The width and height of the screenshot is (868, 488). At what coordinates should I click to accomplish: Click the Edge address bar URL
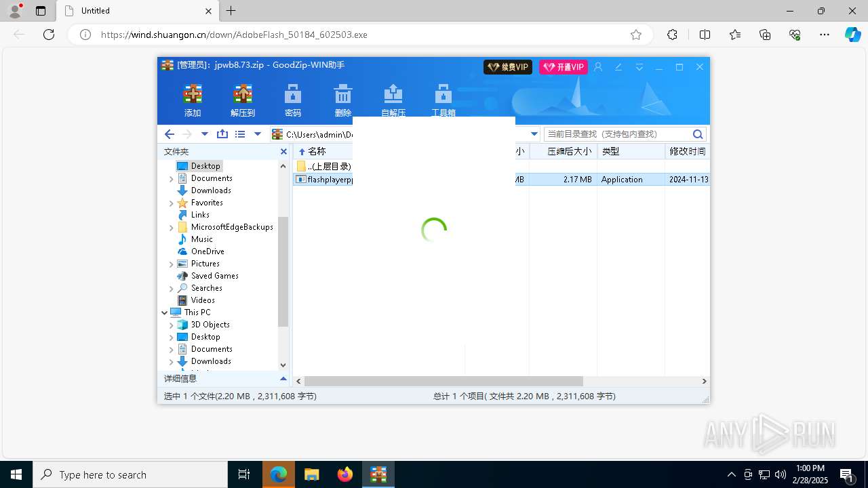[x=234, y=35]
